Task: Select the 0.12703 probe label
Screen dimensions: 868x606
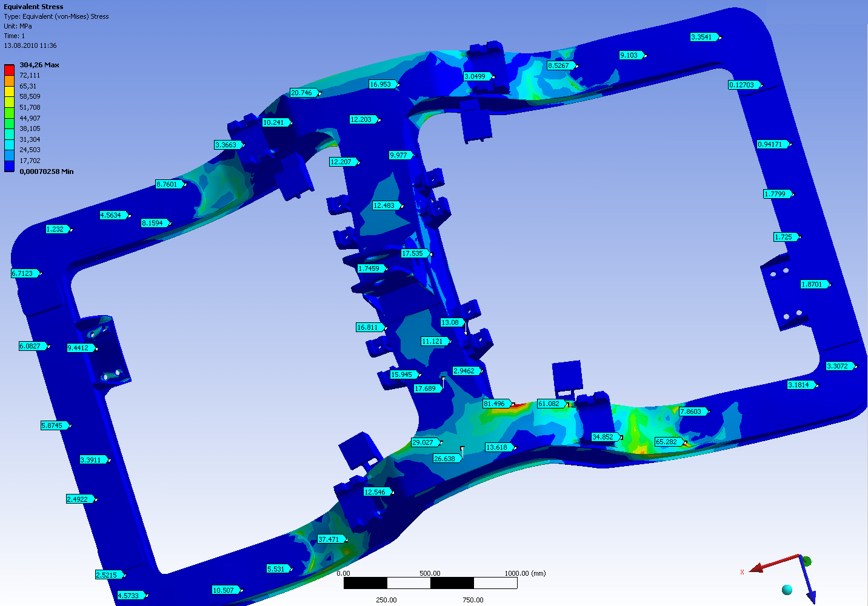Action: pyautogui.click(x=744, y=85)
